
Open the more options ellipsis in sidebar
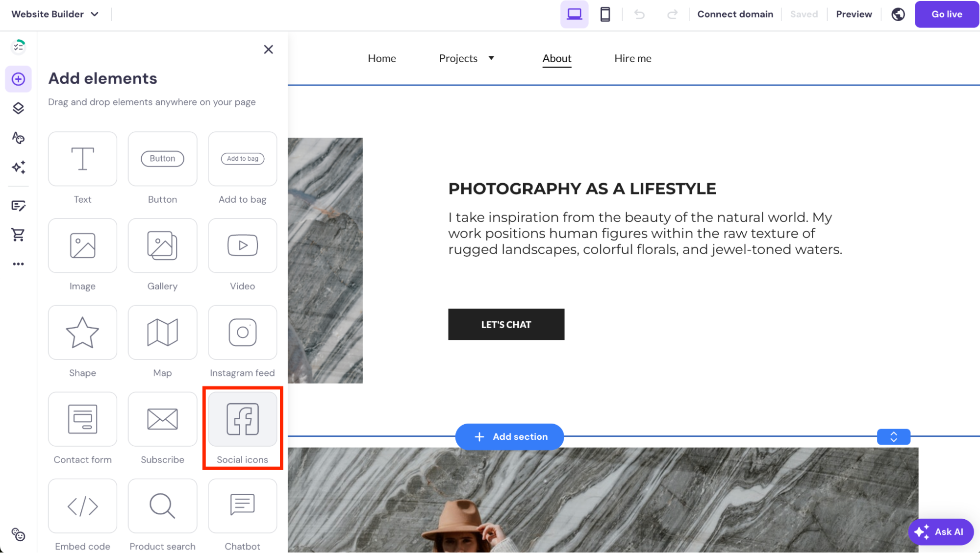pyautogui.click(x=18, y=264)
